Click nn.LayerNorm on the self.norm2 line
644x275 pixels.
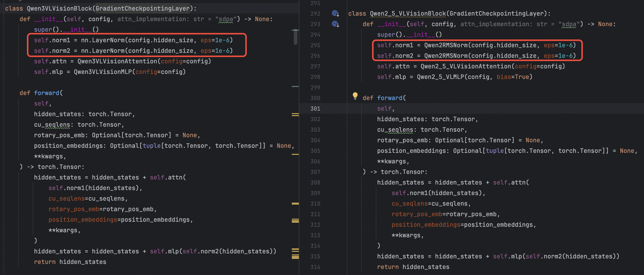coord(102,51)
